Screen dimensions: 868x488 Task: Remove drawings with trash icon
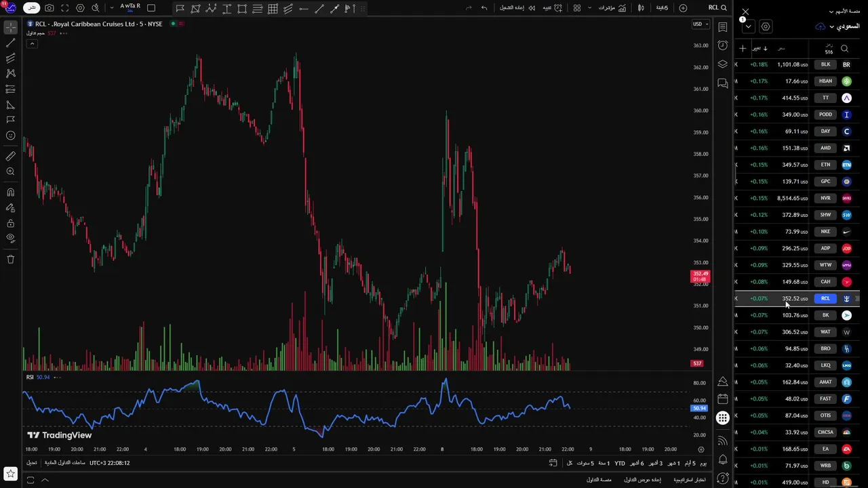point(10,259)
